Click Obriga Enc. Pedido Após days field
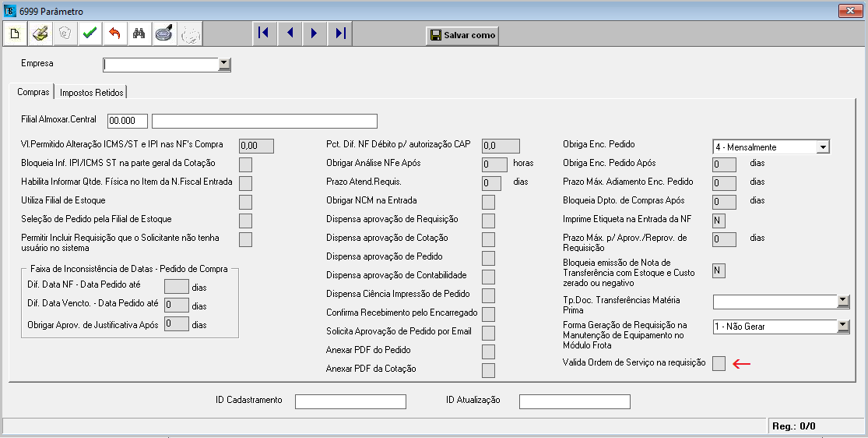Image resolution: width=868 pixels, height=438 pixels. (x=724, y=164)
